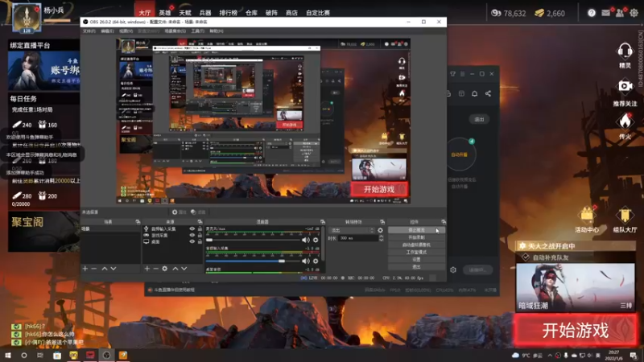Viewport: 644px width, 362px height.
Task: Move selected scene down arrow
Action: point(114,269)
